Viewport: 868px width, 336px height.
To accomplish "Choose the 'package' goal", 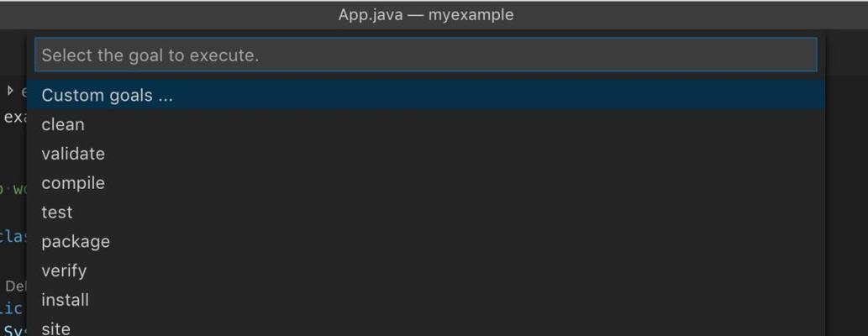I will pyautogui.click(x=426, y=242).
